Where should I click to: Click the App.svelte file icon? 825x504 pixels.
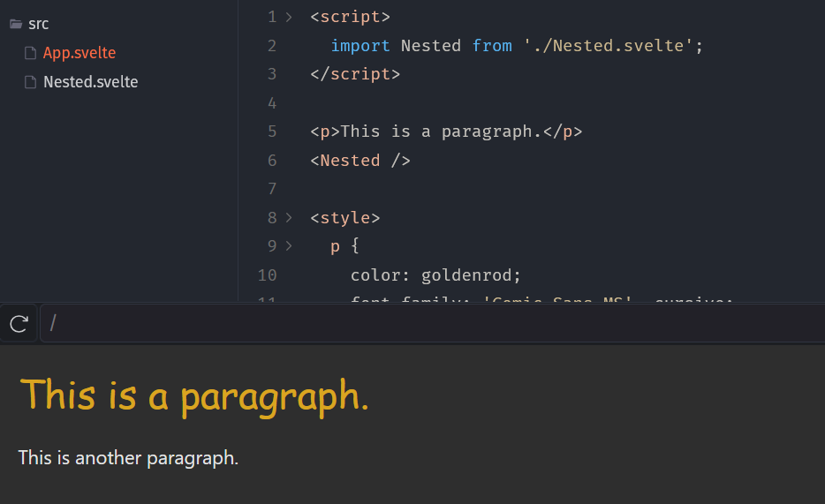[31, 53]
